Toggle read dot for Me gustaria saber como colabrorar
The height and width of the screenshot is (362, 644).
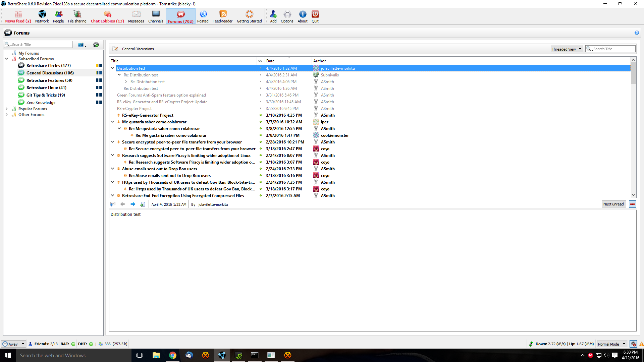tap(261, 122)
